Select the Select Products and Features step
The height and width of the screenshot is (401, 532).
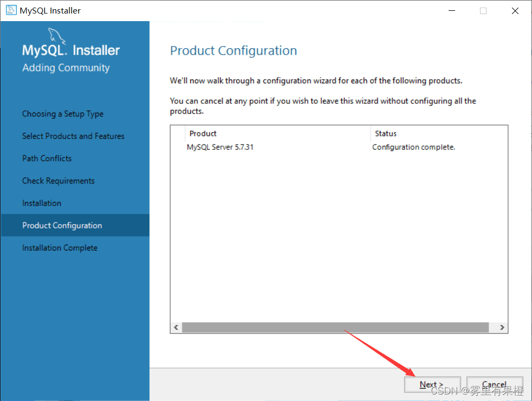73,136
